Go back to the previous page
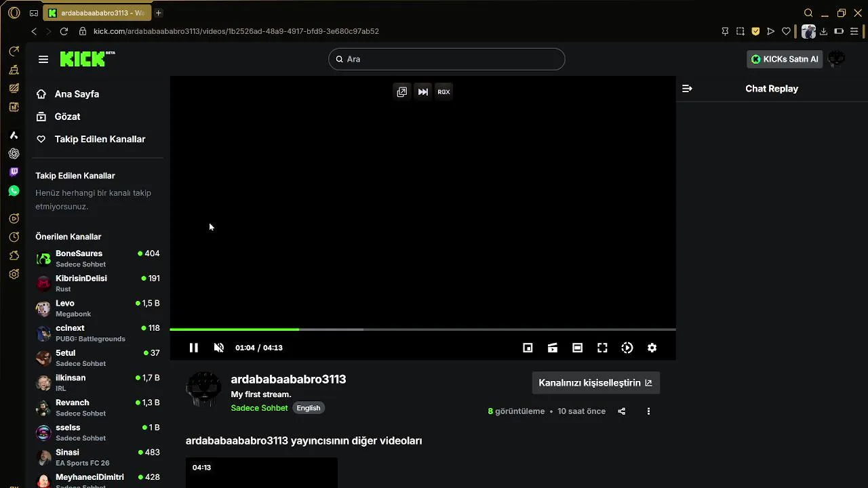Viewport: 868px width, 488px height. click(34, 31)
